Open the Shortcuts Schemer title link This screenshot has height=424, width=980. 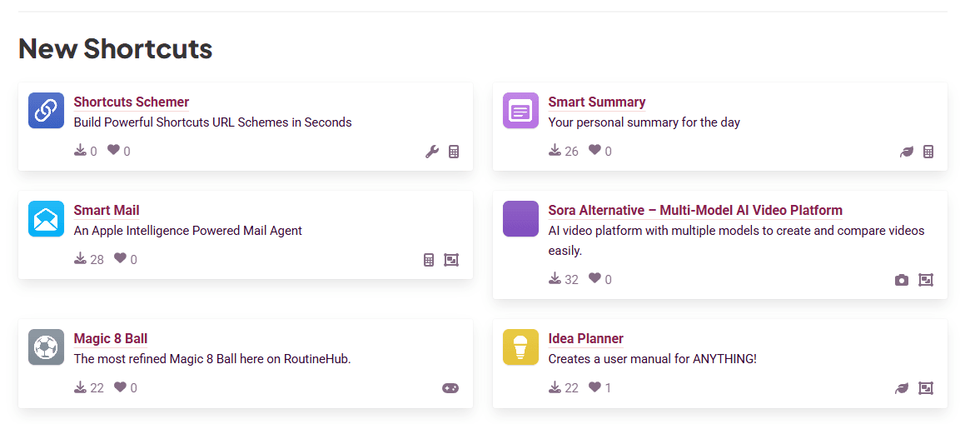pos(132,102)
